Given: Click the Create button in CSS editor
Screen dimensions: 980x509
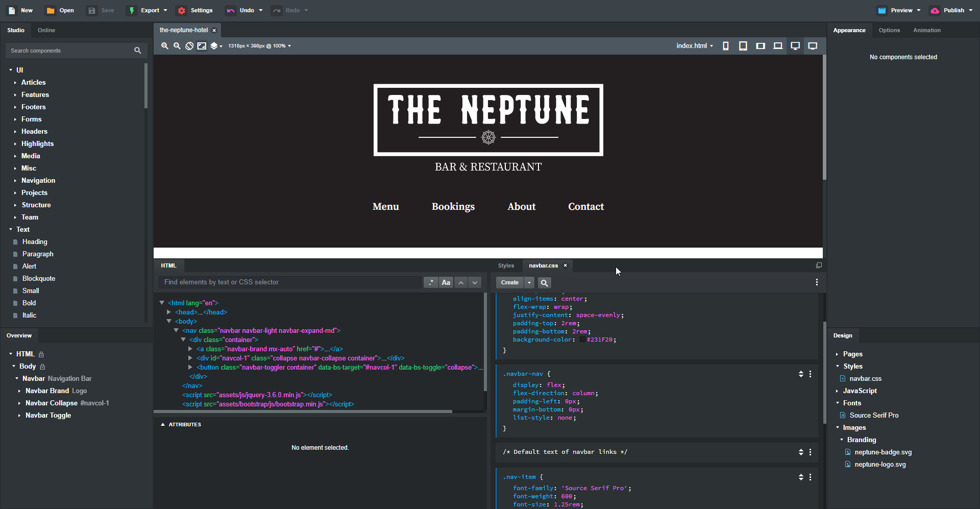Looking at the screenshot, I should (x=509, y=283).
